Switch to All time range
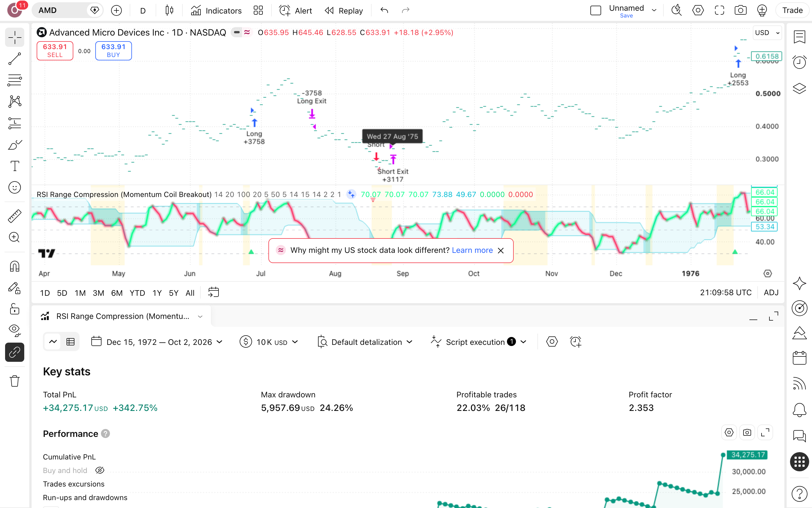 (190, 293)
